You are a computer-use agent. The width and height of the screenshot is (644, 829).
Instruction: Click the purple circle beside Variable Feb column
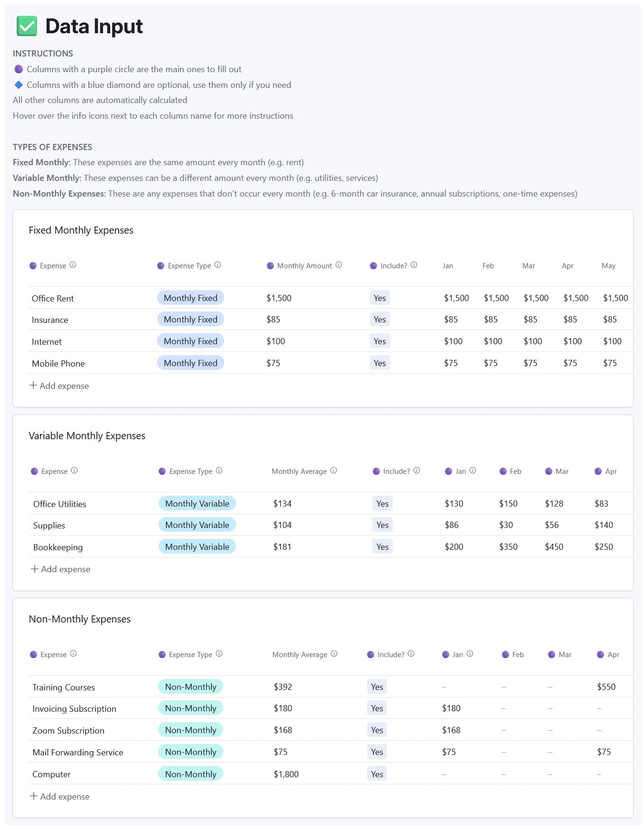[503, 471]
